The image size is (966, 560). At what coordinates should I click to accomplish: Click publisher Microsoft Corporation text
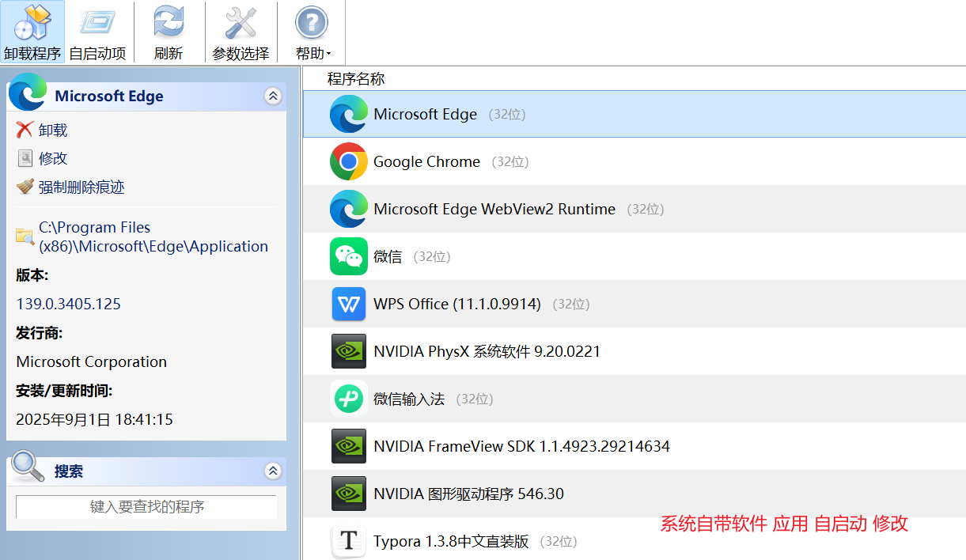coord(91,361)
